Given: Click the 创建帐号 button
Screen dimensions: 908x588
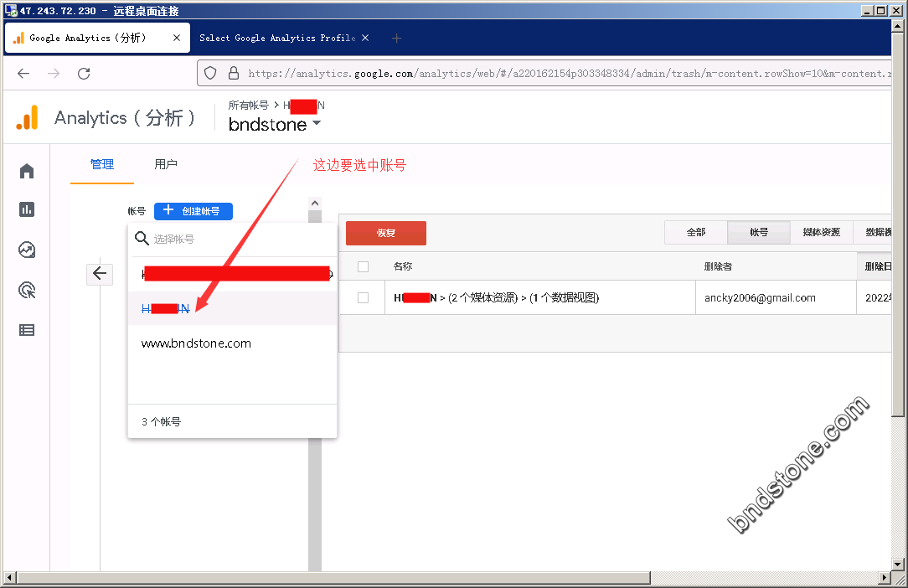Looking at the screenshot, I should pos(193,211).
